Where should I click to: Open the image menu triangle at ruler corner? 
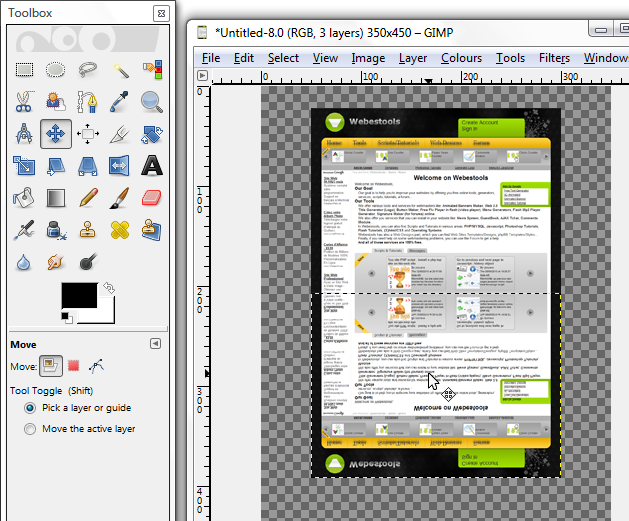pos(202,75)
